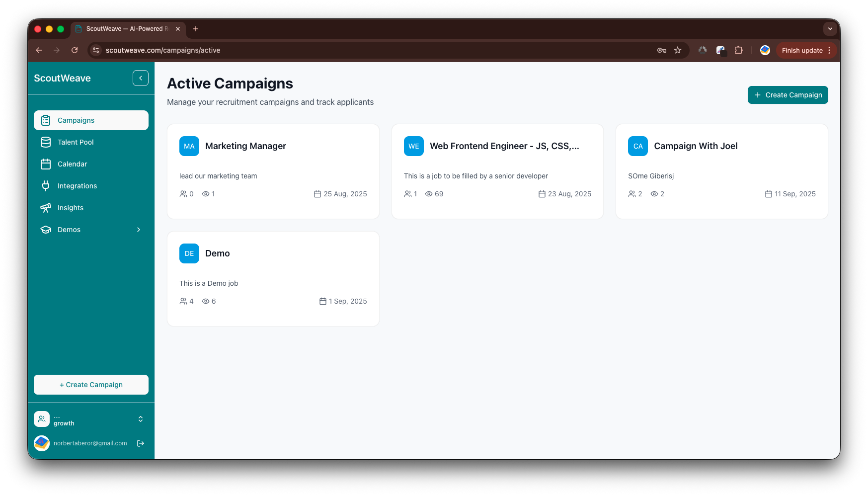Click the Calendar icon in sidebar

pos(46,164)
